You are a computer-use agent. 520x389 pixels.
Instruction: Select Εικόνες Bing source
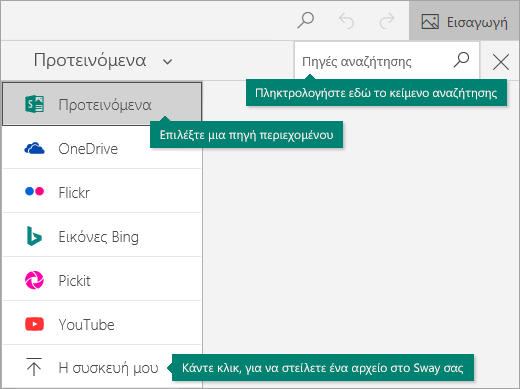pos(102,236)
